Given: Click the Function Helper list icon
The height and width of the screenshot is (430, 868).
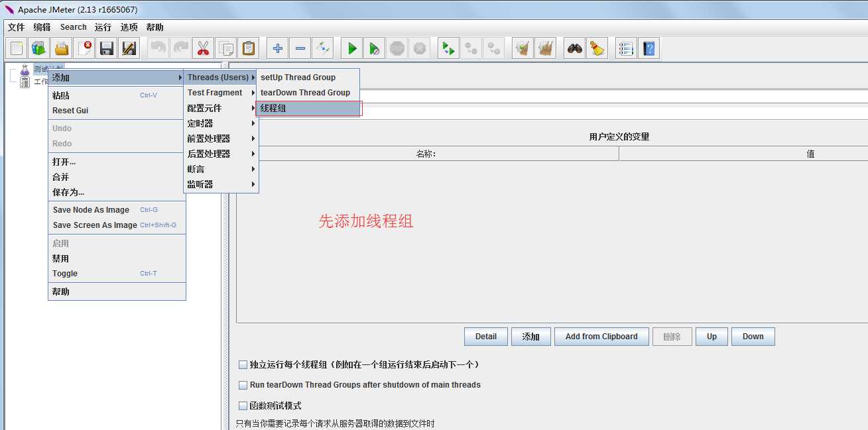Looking at the screenshot, I should (x=626, y=48).
